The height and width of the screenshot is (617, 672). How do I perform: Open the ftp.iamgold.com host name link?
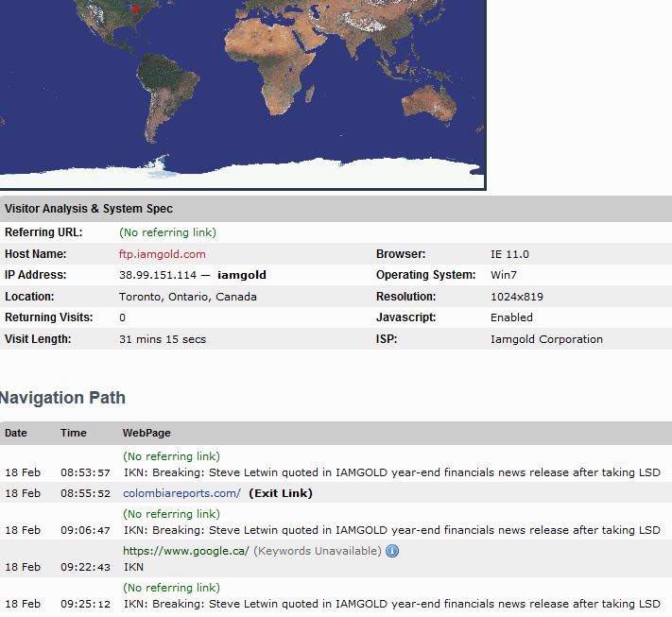click(x=163, y=254)
